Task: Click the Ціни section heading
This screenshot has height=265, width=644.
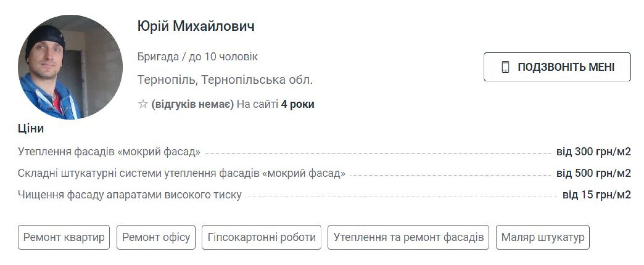Action: pyautogui.click(x=31, y=128)
